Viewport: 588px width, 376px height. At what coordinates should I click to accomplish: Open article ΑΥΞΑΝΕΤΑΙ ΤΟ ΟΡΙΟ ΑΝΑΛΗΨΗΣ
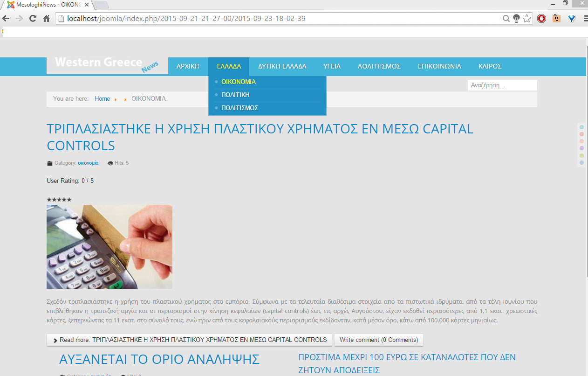click(159, 360)
